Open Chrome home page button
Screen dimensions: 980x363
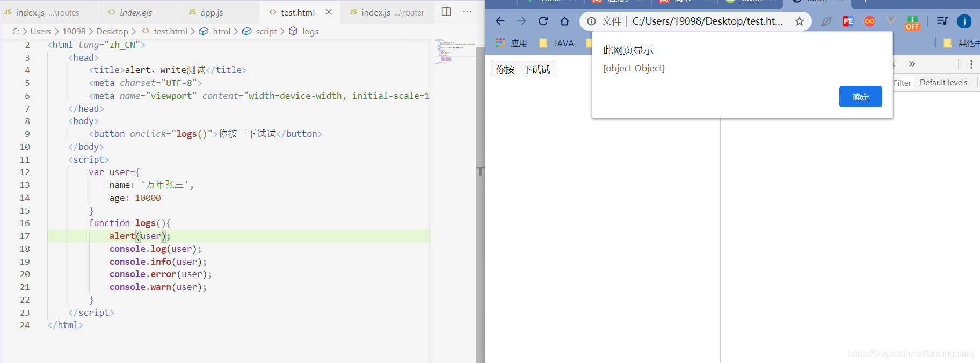pos(564,21)
